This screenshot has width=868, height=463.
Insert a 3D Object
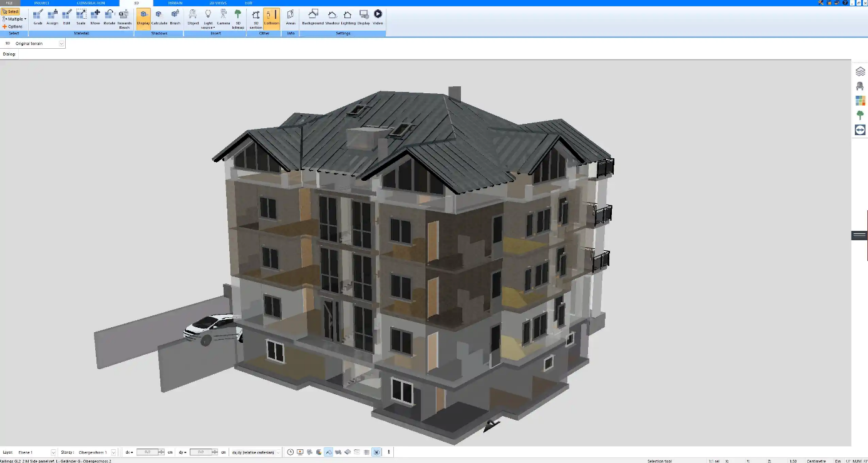point(193,18)
